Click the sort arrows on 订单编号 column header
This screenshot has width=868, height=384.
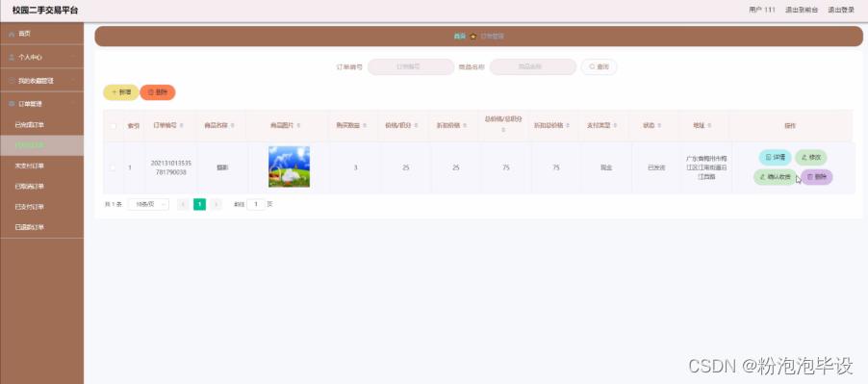click(182, 126)
